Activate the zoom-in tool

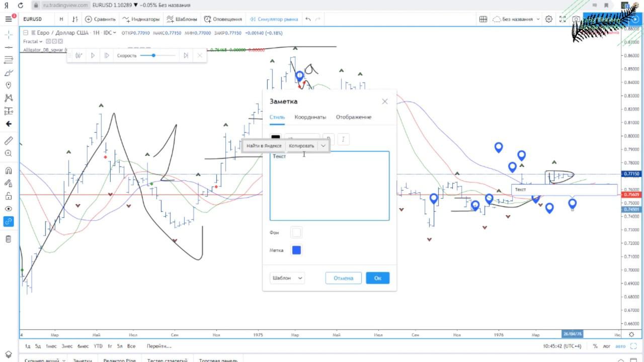point(9,153)
